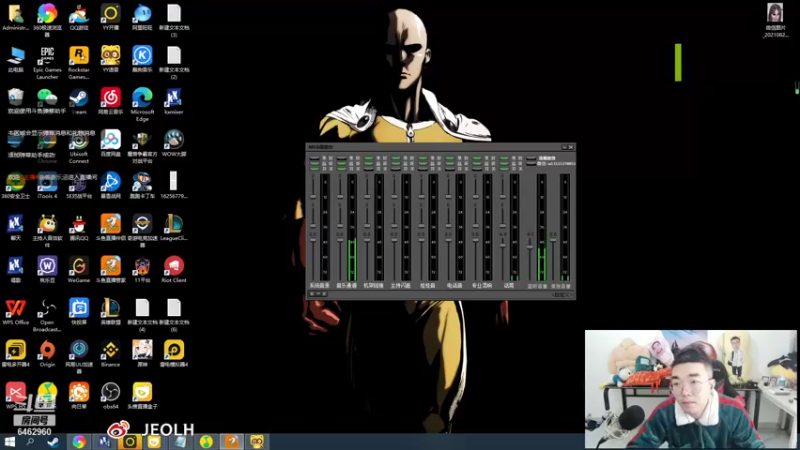Image resolution: width=800 pixels, height=450 pixels.
Task: Click the 系统音源 main volume fader handle
Action: pos(313,240)
